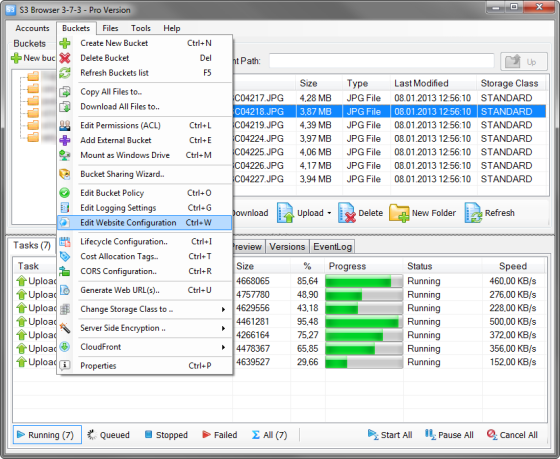Click the globe icon for Edit Website Configuration
Screen dimensions: 560x459
pos(65,223)
